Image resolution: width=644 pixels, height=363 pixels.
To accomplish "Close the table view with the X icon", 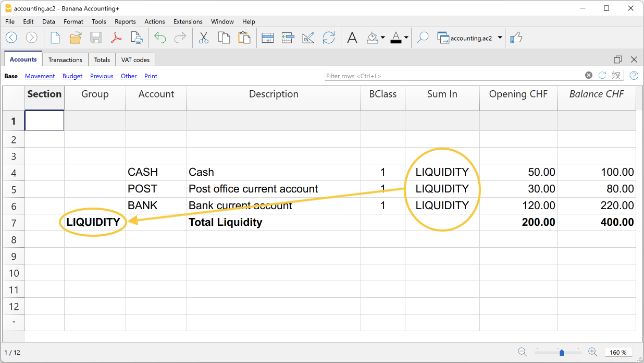I will [x=634, y=59].
